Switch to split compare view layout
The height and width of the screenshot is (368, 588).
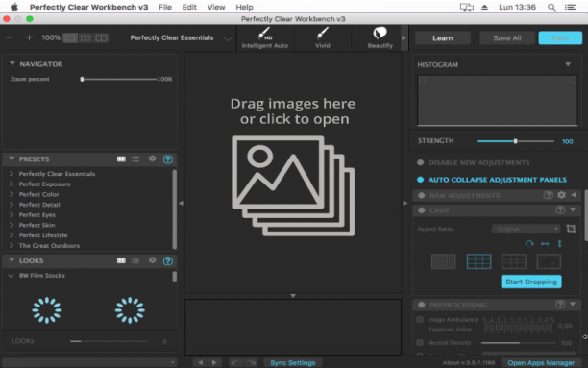tap(101, 37)
